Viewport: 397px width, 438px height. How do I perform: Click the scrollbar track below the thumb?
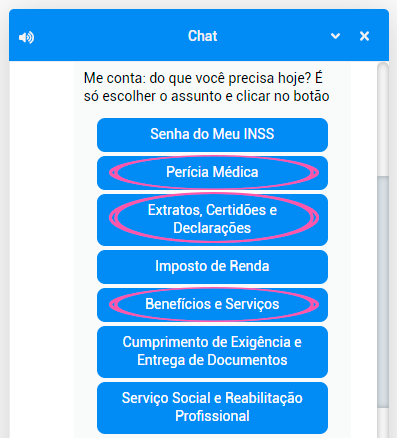pos(383,423)
